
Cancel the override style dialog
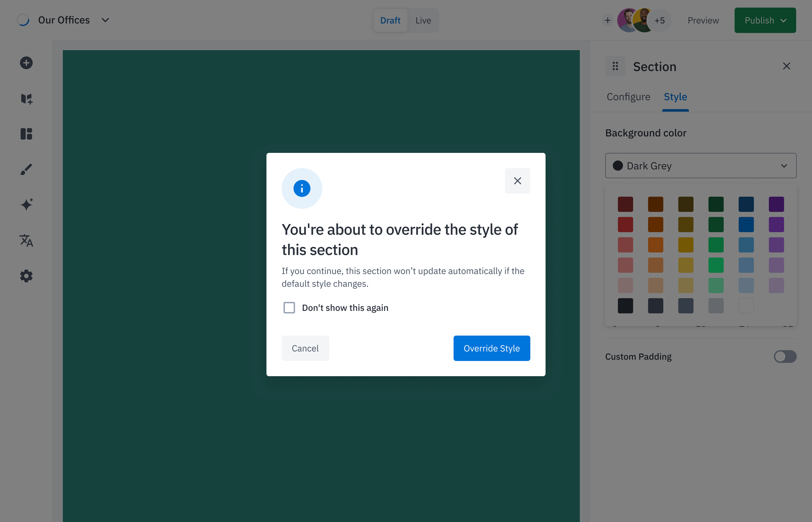point(305,348)
